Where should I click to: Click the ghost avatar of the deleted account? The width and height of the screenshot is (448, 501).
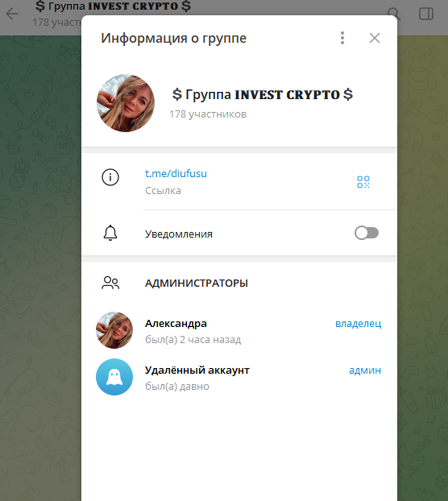(x=114, y=377)
